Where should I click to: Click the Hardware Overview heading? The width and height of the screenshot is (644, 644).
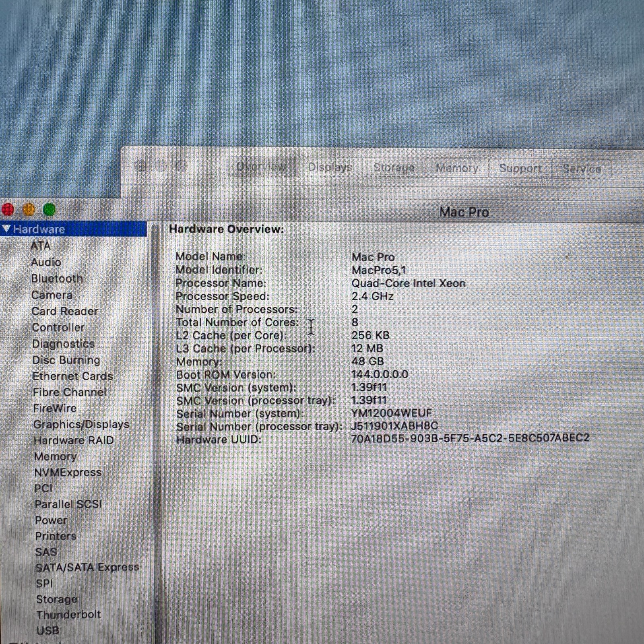(x=227, y=229)
